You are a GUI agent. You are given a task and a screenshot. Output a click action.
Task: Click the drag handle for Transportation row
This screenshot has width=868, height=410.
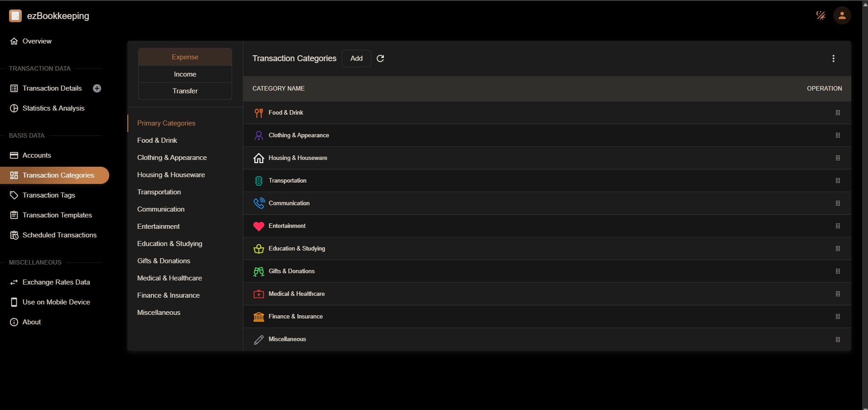tap(838, 181)
